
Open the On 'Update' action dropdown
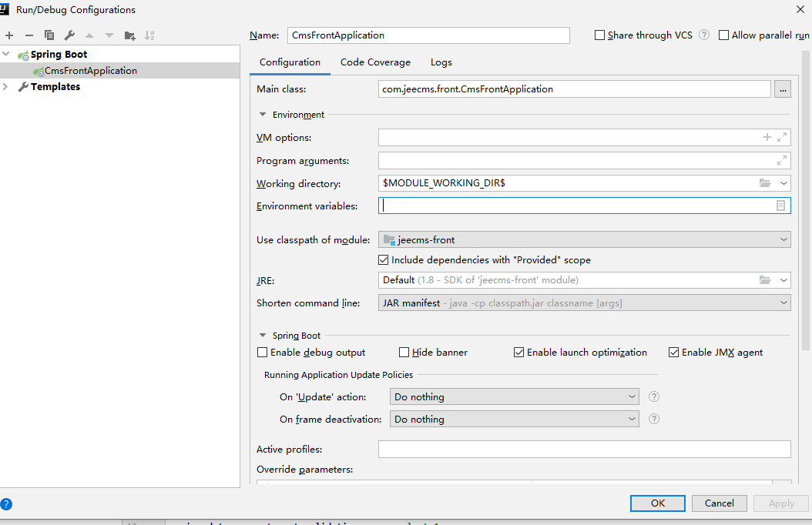tap(515, 397)
